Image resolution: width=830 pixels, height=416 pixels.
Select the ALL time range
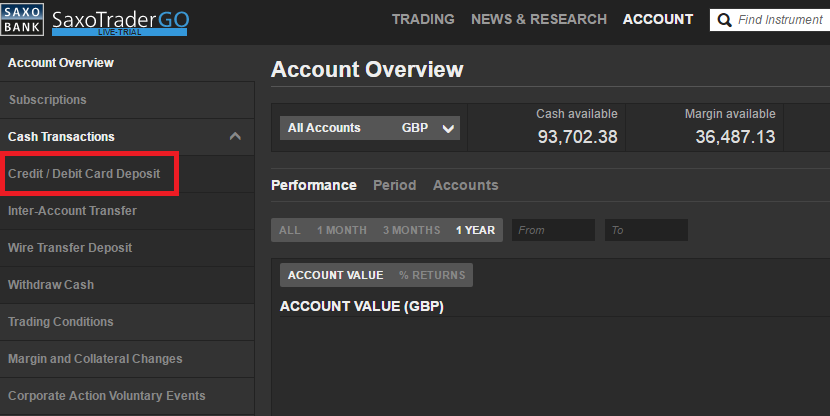point(290,230)
